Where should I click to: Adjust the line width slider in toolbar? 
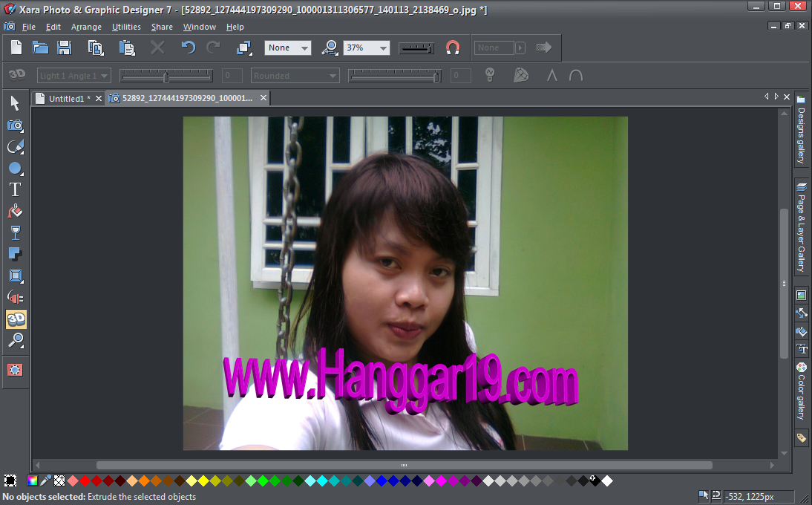pyautogui.click(x=416, y=48)
